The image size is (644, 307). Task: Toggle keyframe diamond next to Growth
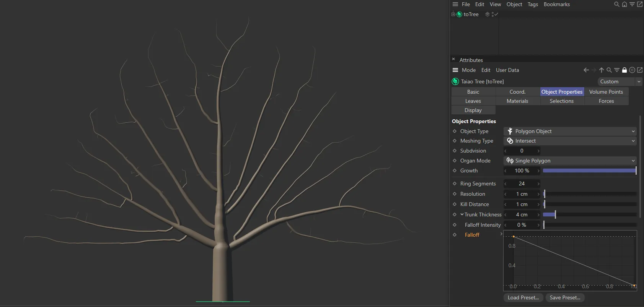(x=455, y=171)
